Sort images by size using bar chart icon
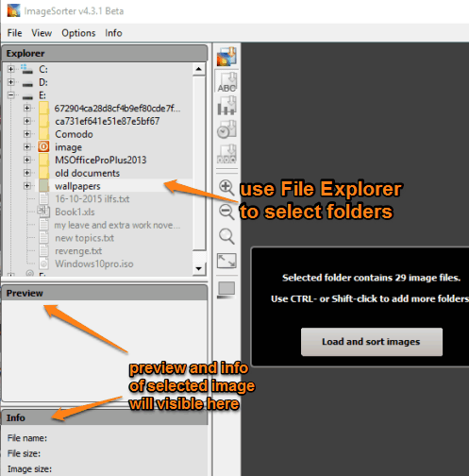The width and height of the screenshot is (469, 476). [x=226, y=106]
